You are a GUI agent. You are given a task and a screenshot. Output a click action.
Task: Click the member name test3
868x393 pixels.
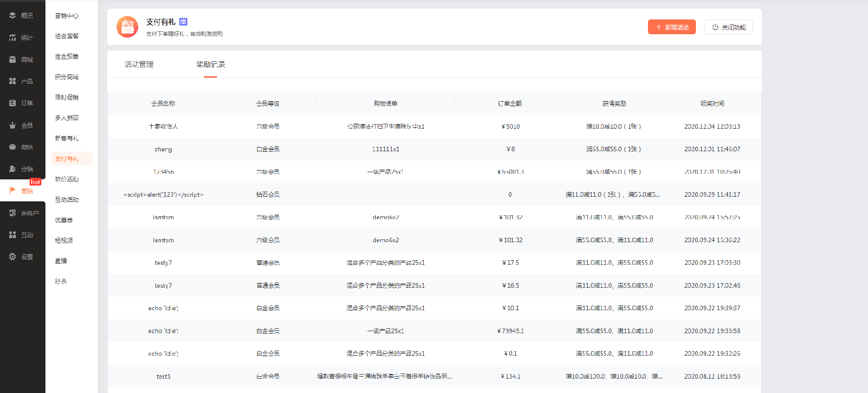click(163, 377)
